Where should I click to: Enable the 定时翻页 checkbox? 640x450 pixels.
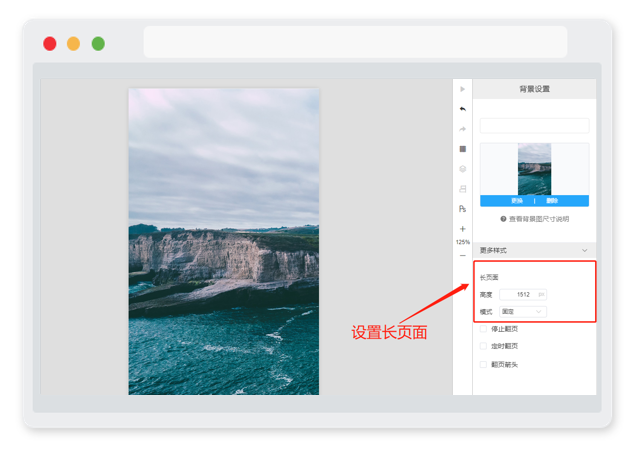[483, 346]
